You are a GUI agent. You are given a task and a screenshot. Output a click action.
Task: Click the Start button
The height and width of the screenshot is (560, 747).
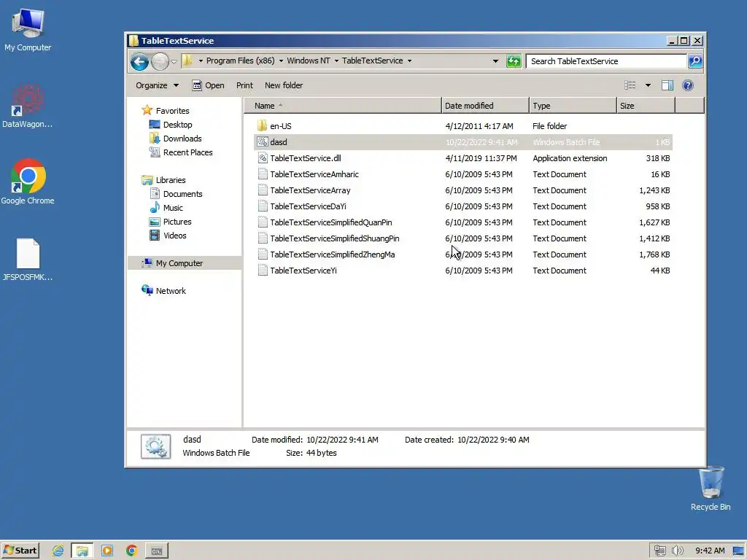[x=20, y=551]
